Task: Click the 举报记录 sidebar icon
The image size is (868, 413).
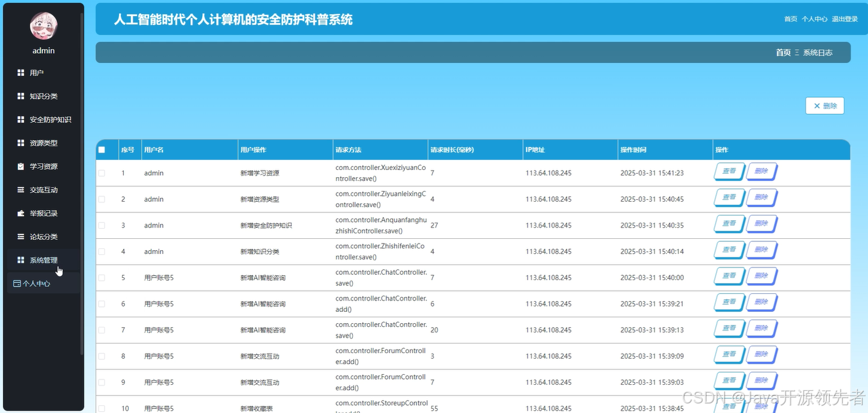Action: pos(20,213)
